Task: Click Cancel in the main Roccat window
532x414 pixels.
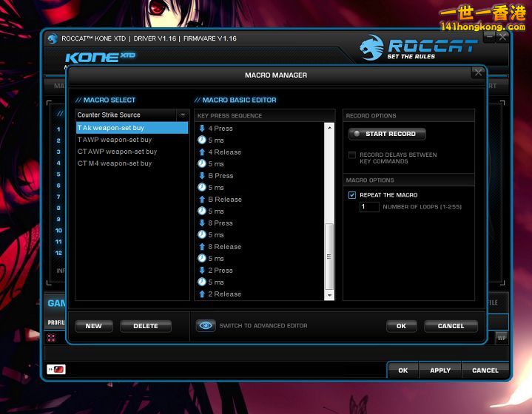Action: 485,370
